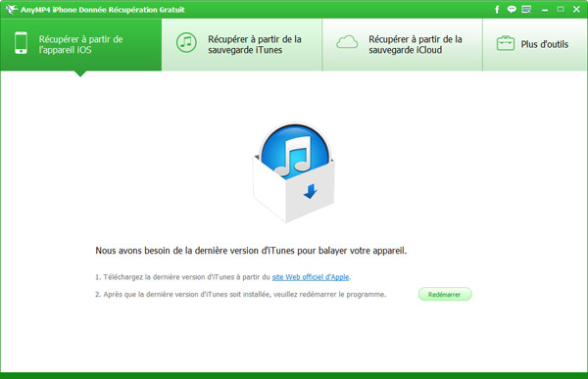
Task: Switch to sauvegarde iTunes recovery tab
Action: click(x=242, y=45)
